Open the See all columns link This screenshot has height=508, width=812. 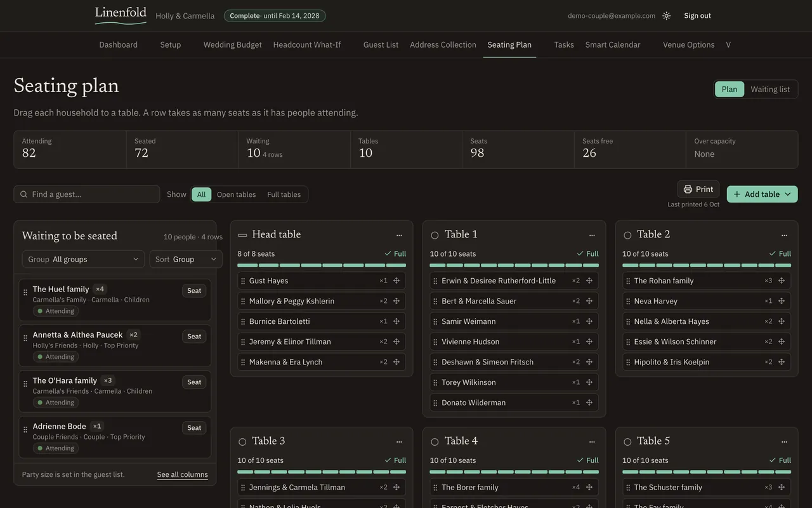[x=182, y=474]
